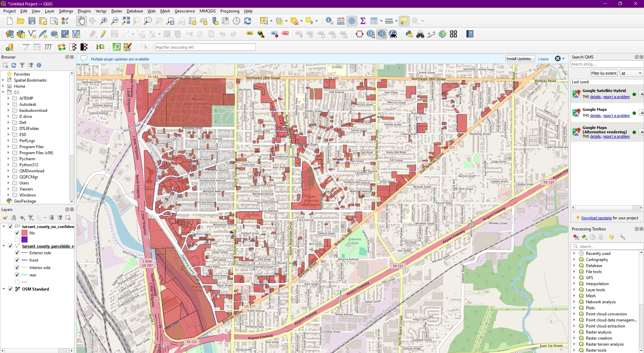Click the Download geodata link

pos(596,218)
